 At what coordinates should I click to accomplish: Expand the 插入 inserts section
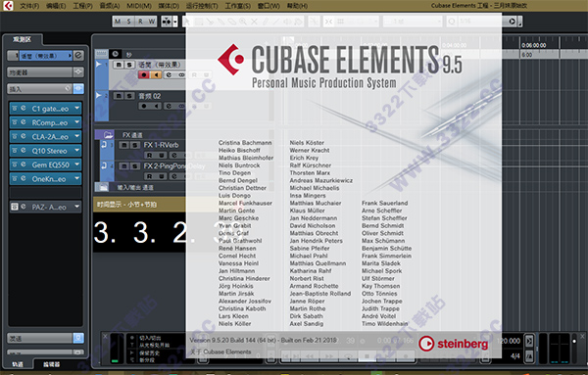coord(36,89)
